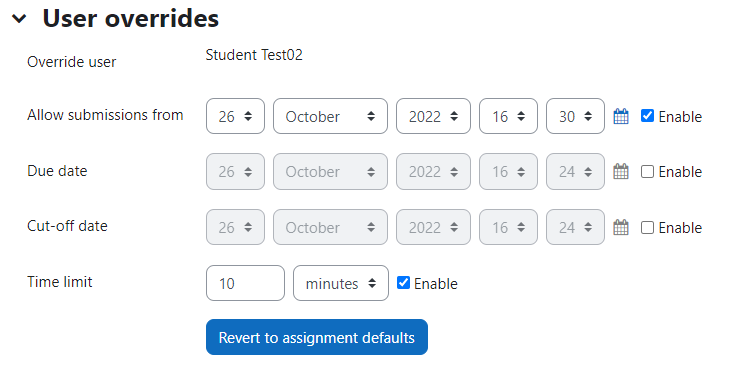Screen dimensions: 729x365
Task: Click the User overrides heading
Action: [x=131, y=19]
